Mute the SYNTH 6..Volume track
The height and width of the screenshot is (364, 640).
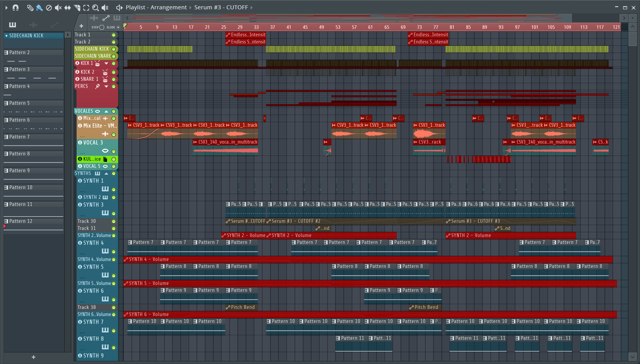(x=114, y=315)
